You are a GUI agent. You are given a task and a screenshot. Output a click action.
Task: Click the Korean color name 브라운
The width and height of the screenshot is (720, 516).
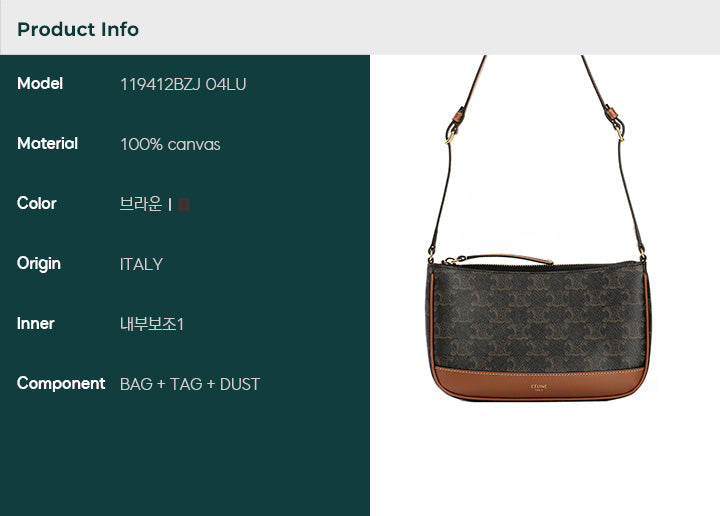click(141, 203)
